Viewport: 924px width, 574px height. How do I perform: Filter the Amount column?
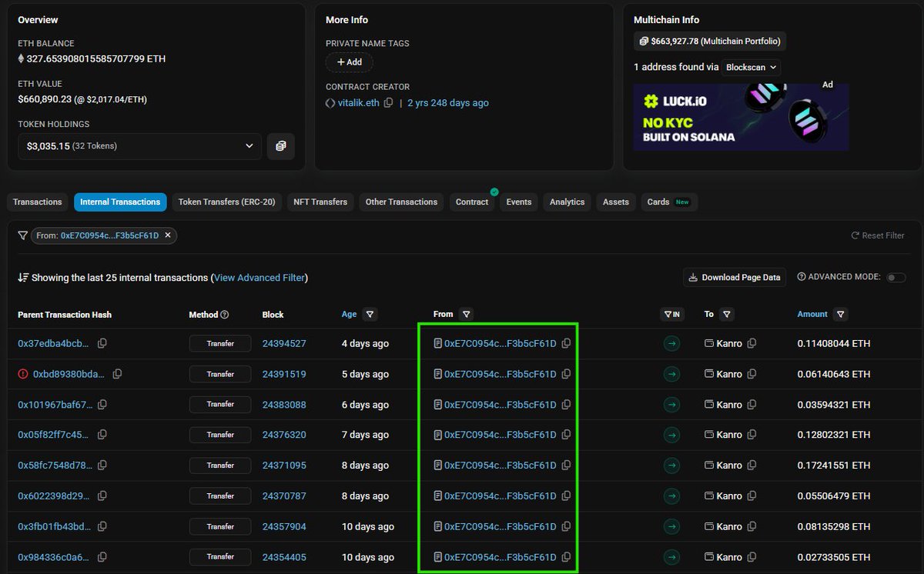[841, 315]
